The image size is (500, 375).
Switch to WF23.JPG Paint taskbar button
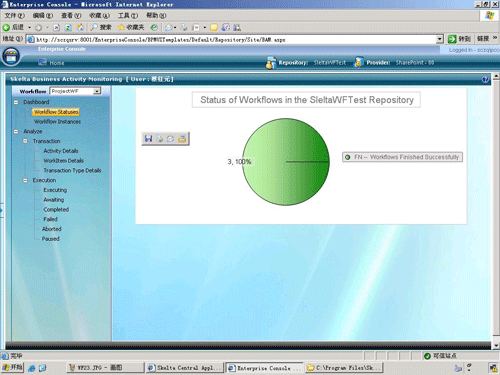104,368
